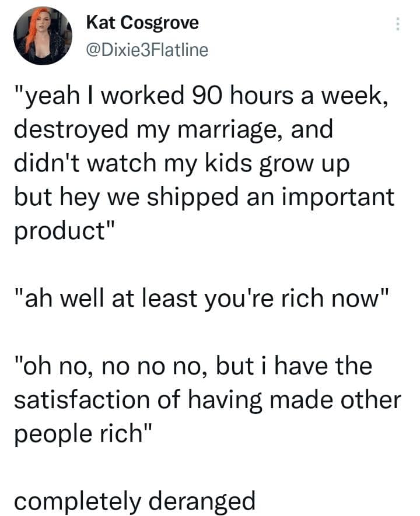Open the Kat Cosgrove display name link
This screenshot has height=516, width=420.
click(142, 23)
